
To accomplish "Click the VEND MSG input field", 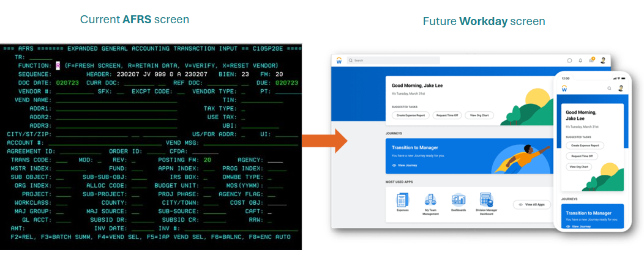I will click(x=250, y=143).
